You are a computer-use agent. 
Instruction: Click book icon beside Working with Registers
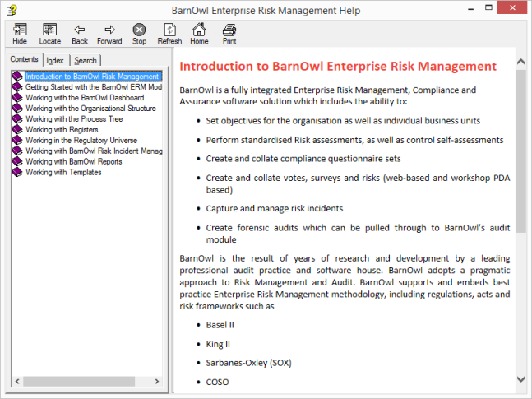(17, 130)
